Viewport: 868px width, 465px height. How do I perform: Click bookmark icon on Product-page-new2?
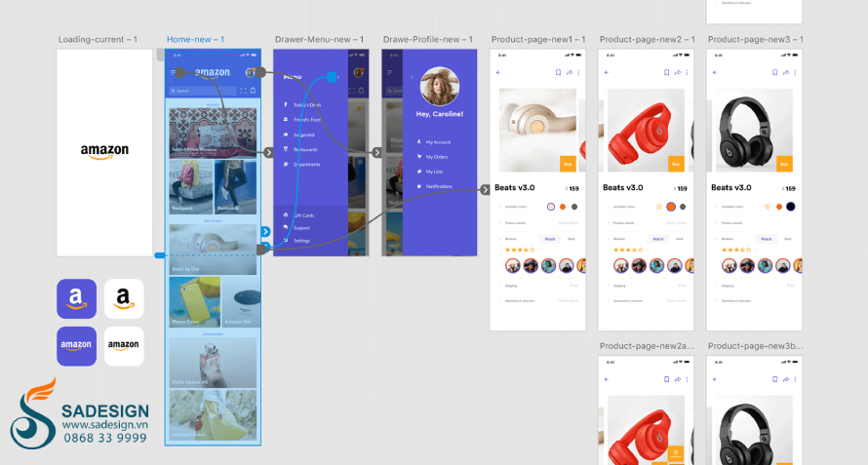point(666,72)
